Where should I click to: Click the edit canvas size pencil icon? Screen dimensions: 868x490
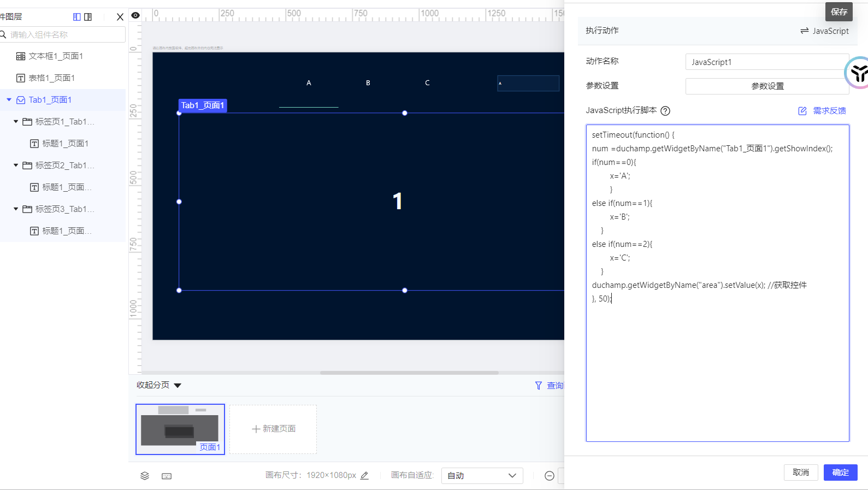pos(364,476)
